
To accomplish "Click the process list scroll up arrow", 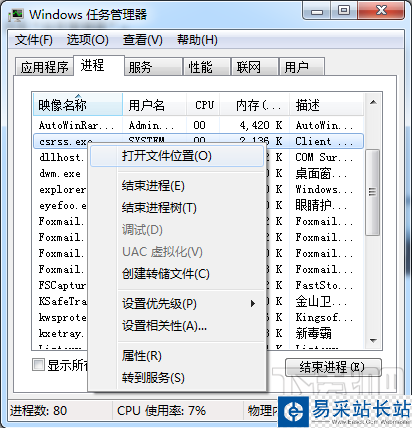I will (x=373, y=102).
